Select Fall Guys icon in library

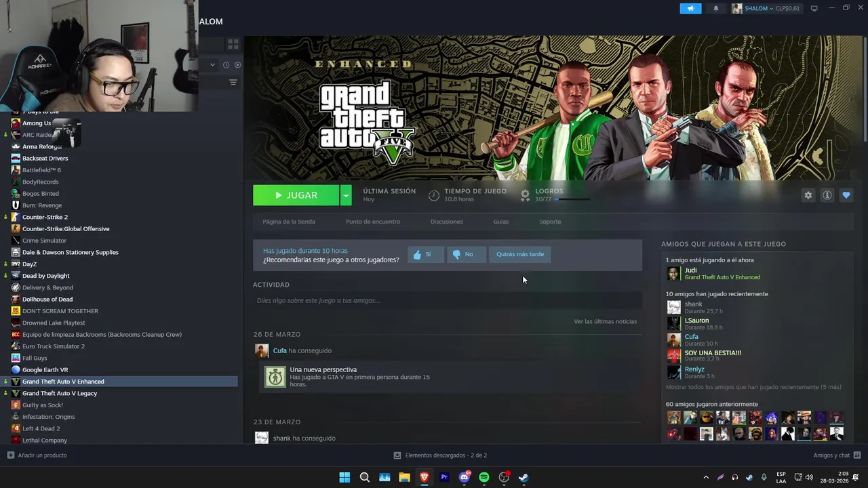pyautogui.click(x=16, y=358)
